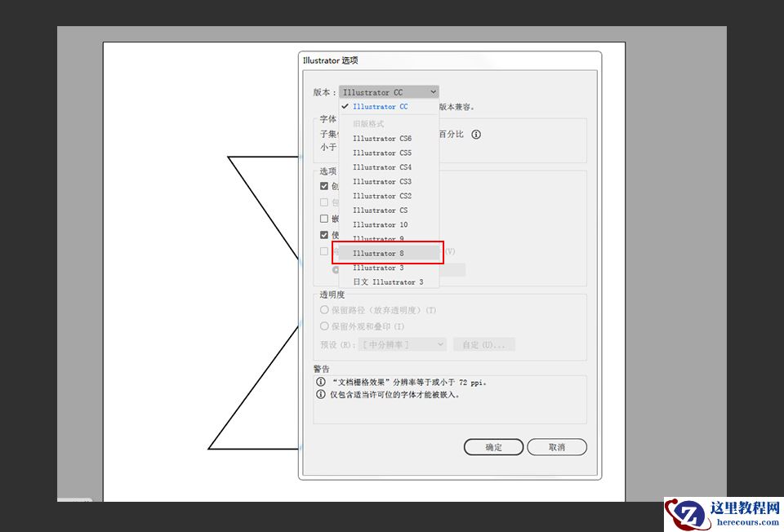Image resolution: width=784 pixels, height=532 pixels.
Task: Click the 确定 button to confirm
Action: tap(493, 447)
